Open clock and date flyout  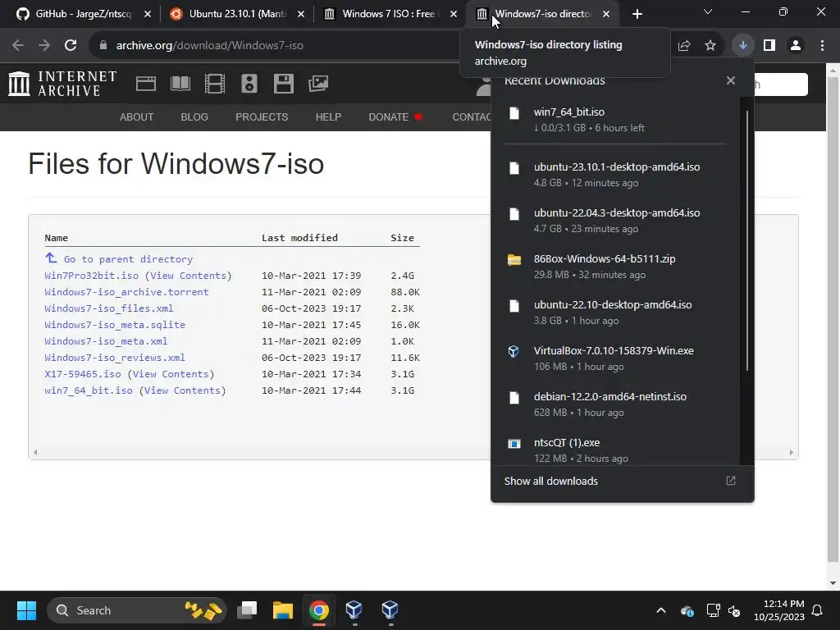pyautogui.click(x=779, y=610)
